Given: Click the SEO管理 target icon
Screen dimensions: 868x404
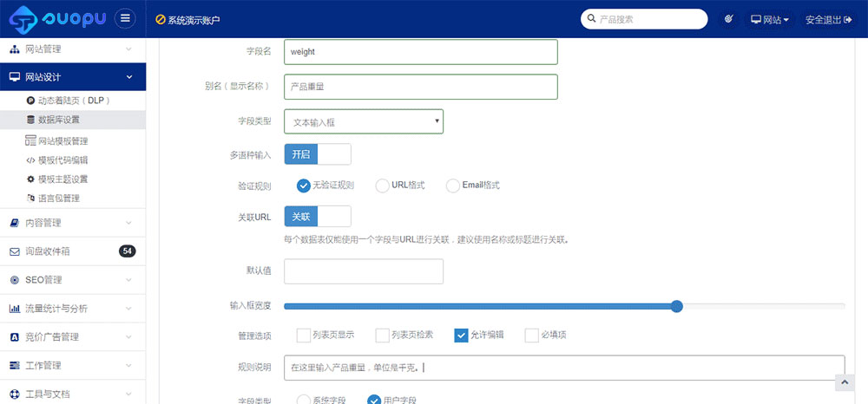Looking at the screenshot, I should pyautogui.click(x=15, y=280).
